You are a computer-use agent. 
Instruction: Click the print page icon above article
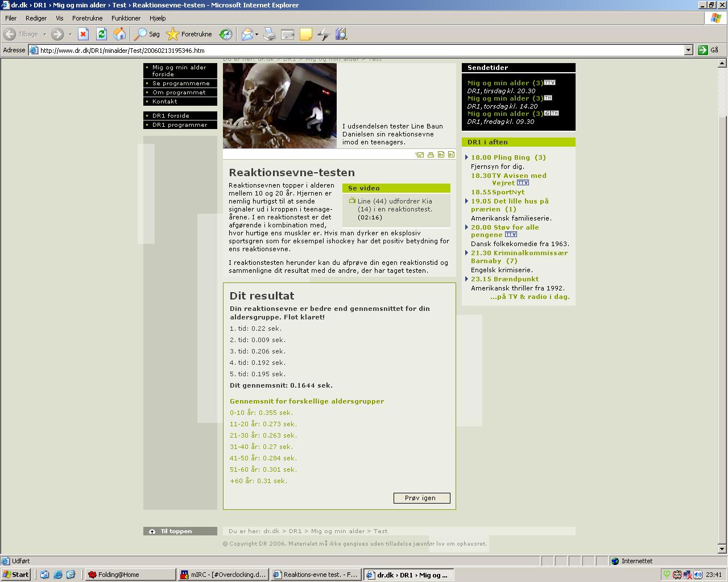click(x=431, y=155)
